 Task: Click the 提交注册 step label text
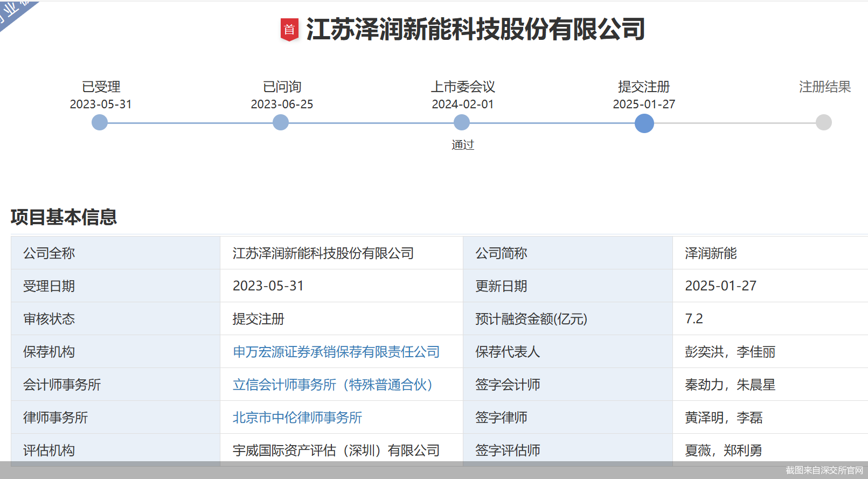click(644, 87)
